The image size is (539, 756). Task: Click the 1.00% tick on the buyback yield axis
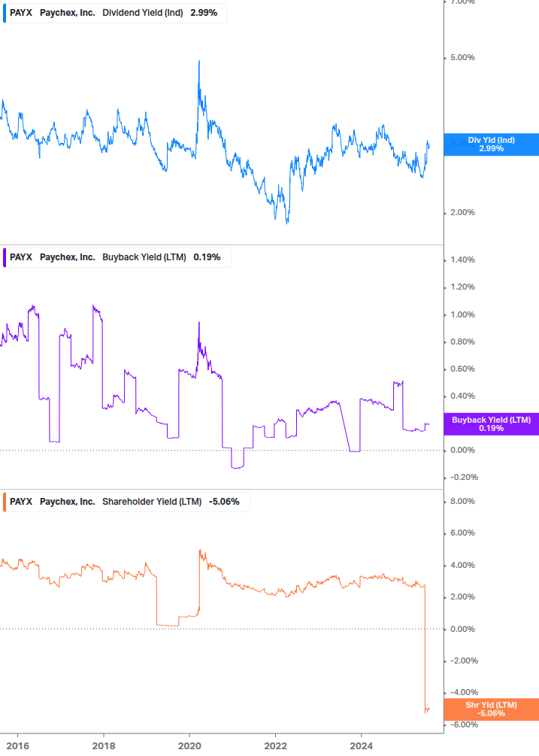click(x=462, y=314)
